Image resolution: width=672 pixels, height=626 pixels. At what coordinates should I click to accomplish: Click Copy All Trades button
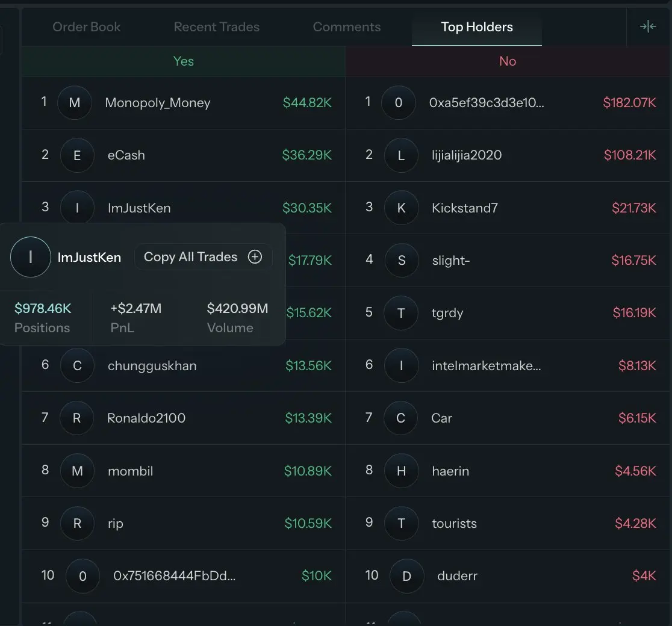(203, 256)
